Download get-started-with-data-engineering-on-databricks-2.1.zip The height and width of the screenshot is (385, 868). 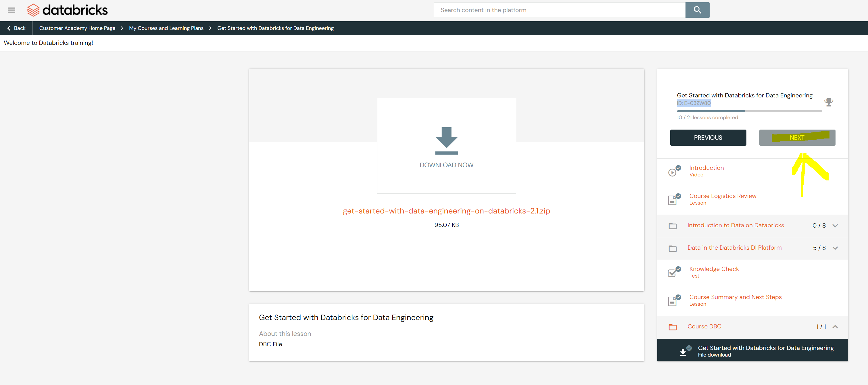tap(446, 211)
